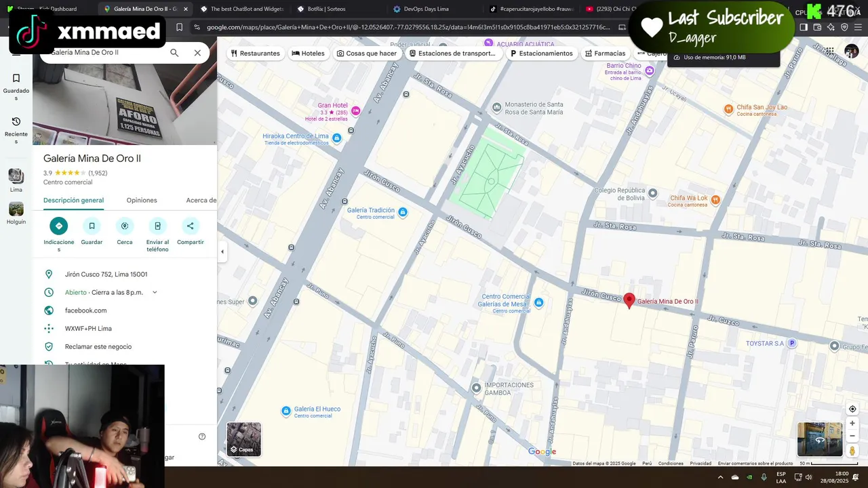This screenshot has height=488, width=868.
Task: Click the Chifa Wa Lok restaurant marker
Action: pyautogui.click(x=715, y=200)
